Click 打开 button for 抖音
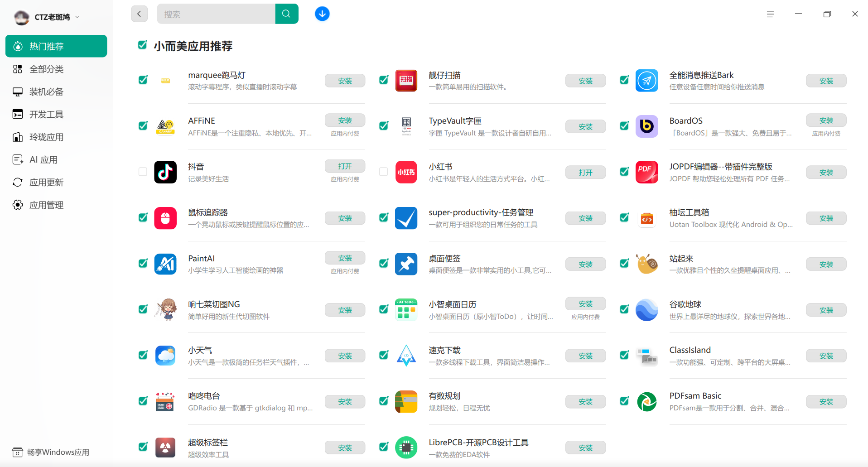This screenshot has height=467, width=868. pyautogui.click(x=345, y=166)
